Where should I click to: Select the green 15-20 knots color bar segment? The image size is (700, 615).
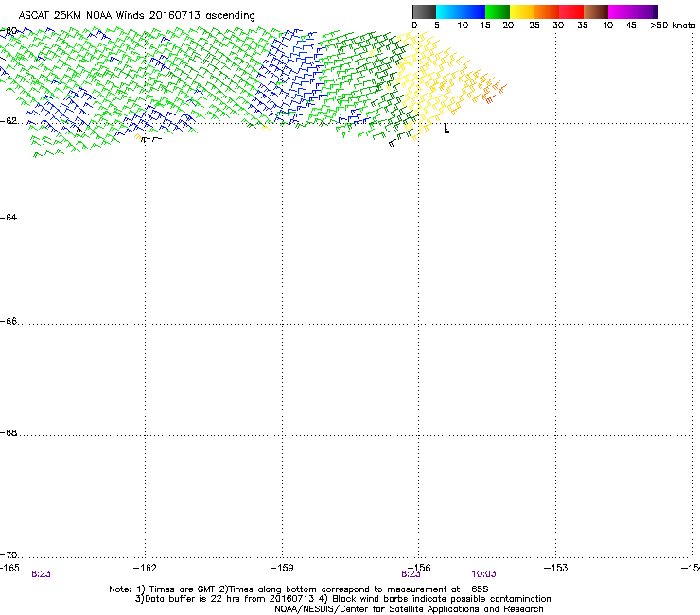click(x=498, y=11)
